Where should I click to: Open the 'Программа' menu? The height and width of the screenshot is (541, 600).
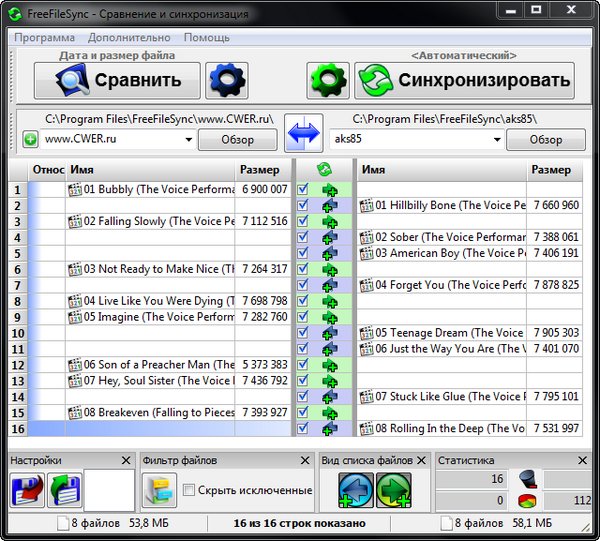44,37
